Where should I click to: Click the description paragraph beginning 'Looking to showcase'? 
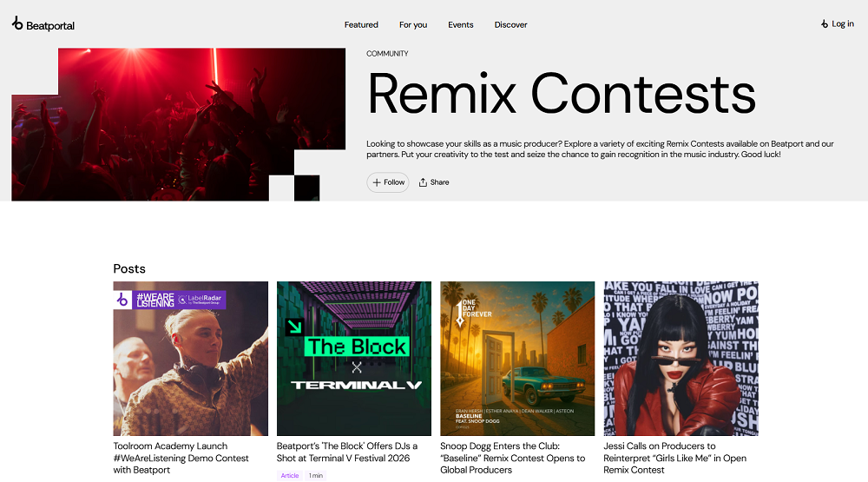pyautogui.click(x=600, y=149)
